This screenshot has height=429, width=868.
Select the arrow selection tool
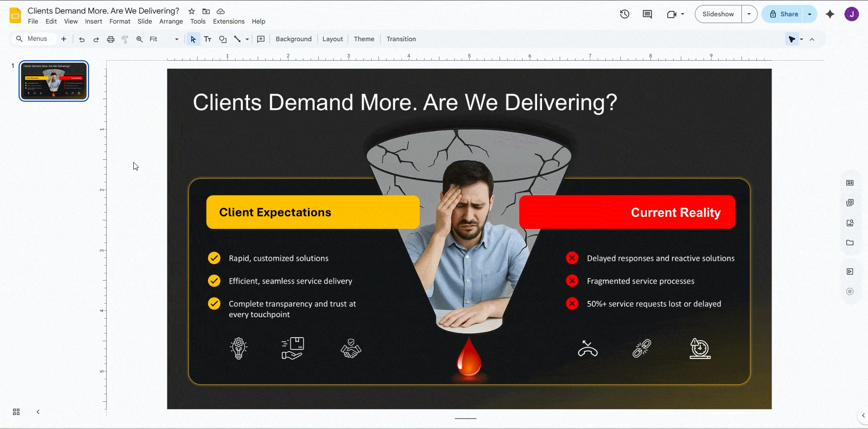click(193, 39)
